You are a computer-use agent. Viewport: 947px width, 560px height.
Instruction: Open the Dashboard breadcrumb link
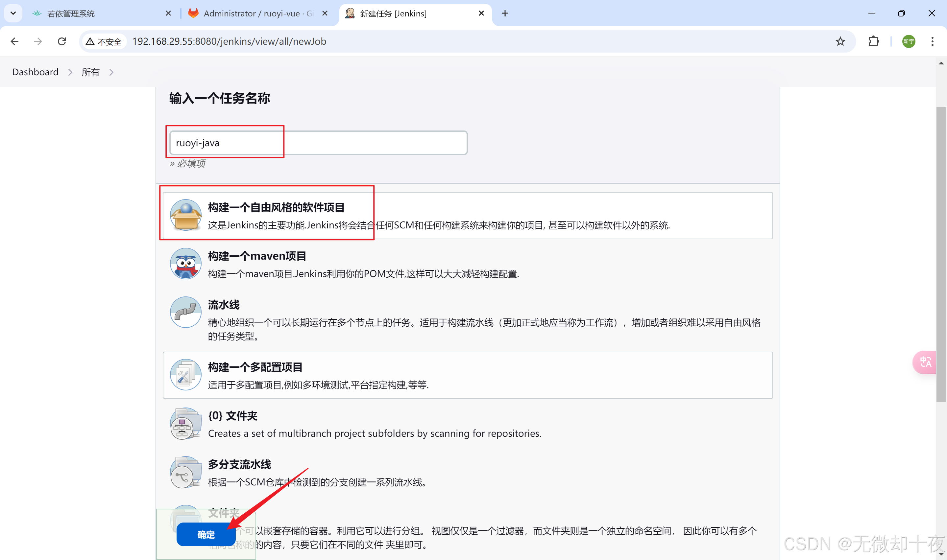click(36, 72)
